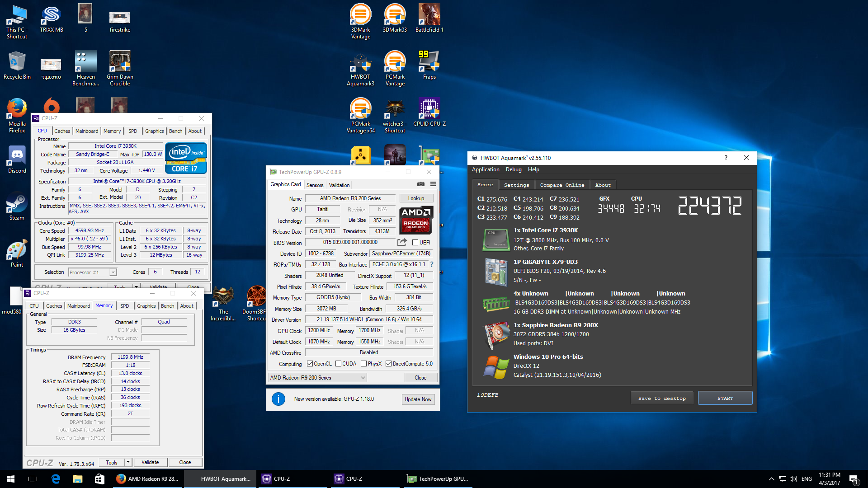The image size is (868, 488).
Task: Open File Explorer from the taskbar
Action: (x=77, y=479)
